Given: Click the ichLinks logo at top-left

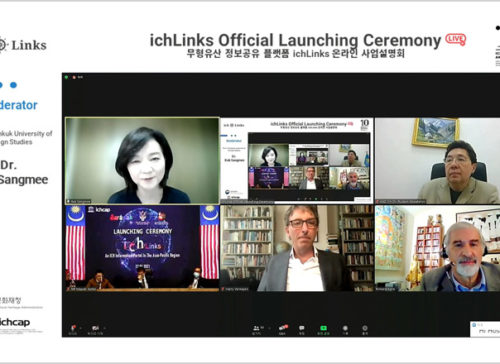Looking at the screenshot, I should pyautogui.click(x=23, y=45).
